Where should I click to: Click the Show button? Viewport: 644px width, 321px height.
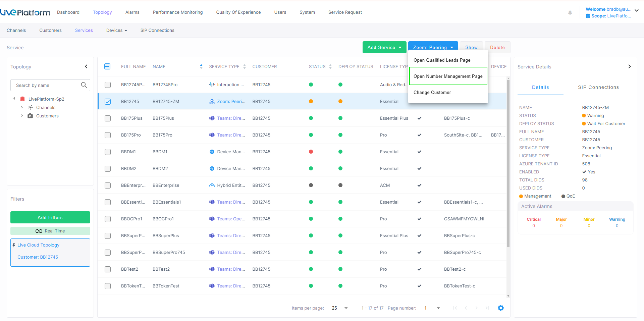coord(471,47)
